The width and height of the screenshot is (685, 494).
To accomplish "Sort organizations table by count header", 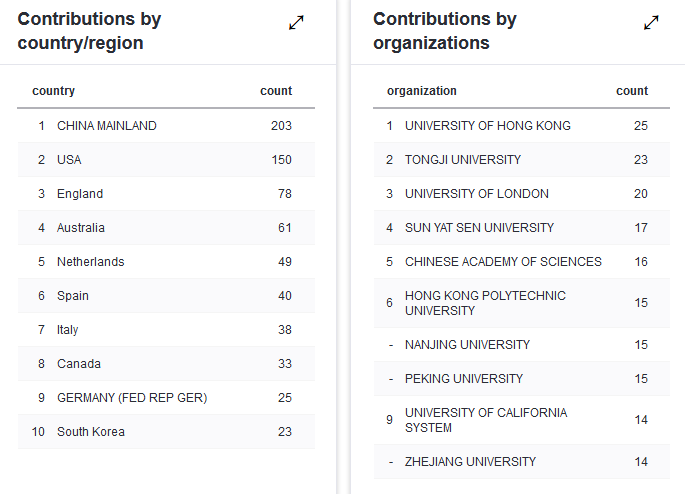I will point(632,91).
